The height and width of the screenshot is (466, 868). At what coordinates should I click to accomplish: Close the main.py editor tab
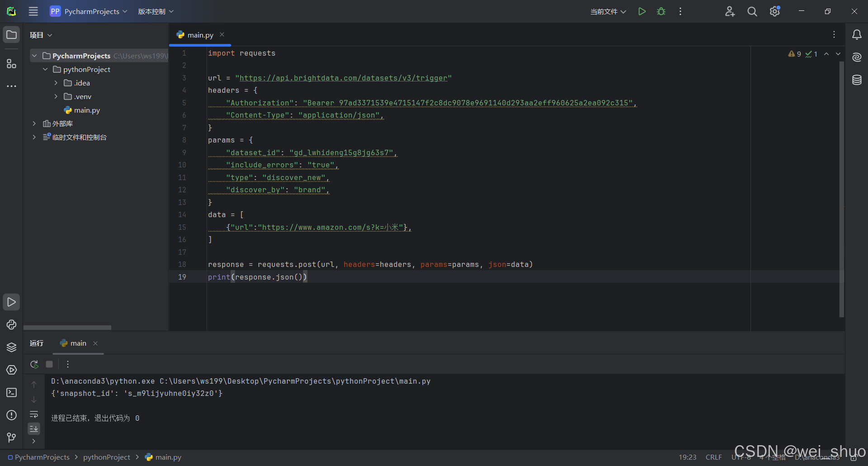coord(222,34)
